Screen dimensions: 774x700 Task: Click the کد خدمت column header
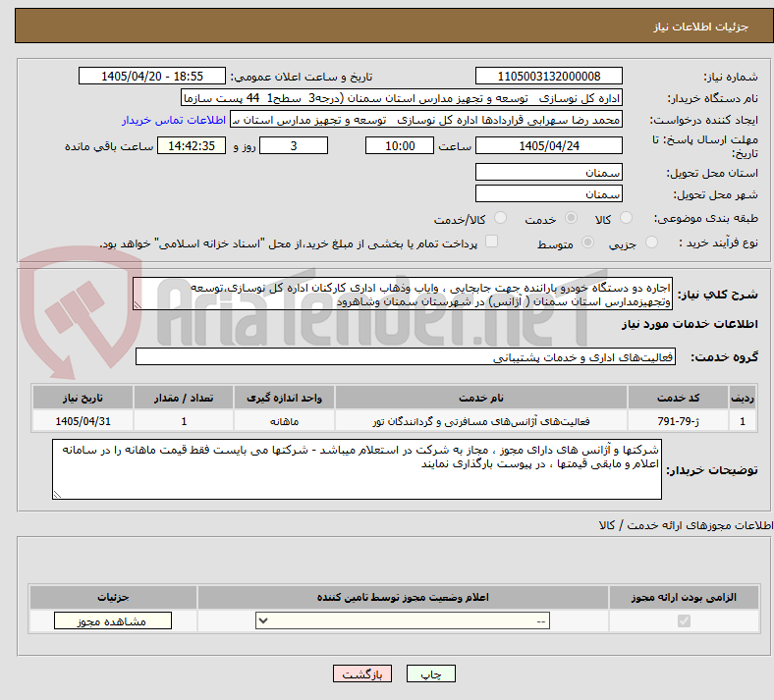tap(679, 398)
